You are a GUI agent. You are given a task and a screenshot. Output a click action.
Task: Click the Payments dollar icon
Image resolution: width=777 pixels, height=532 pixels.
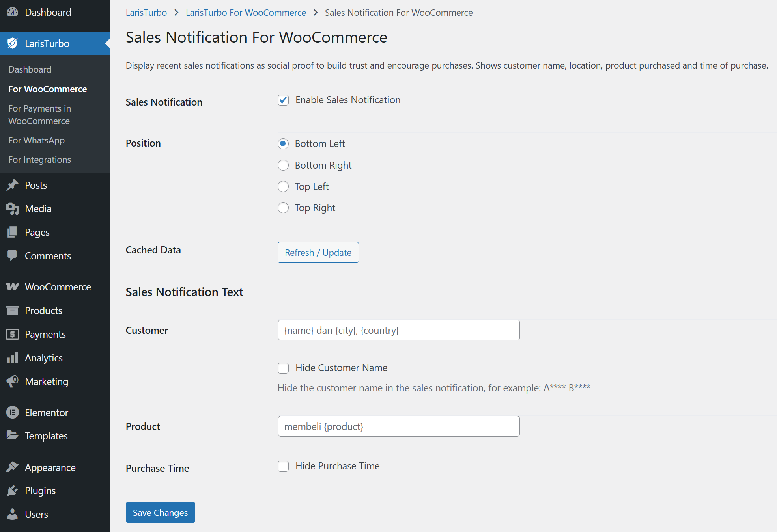coord(12,334)
